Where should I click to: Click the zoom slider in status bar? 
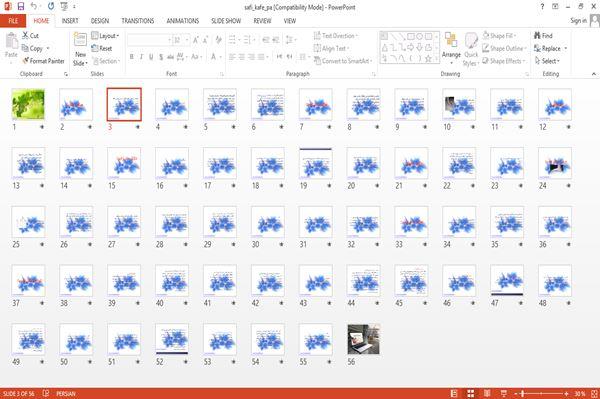[540, 393]
